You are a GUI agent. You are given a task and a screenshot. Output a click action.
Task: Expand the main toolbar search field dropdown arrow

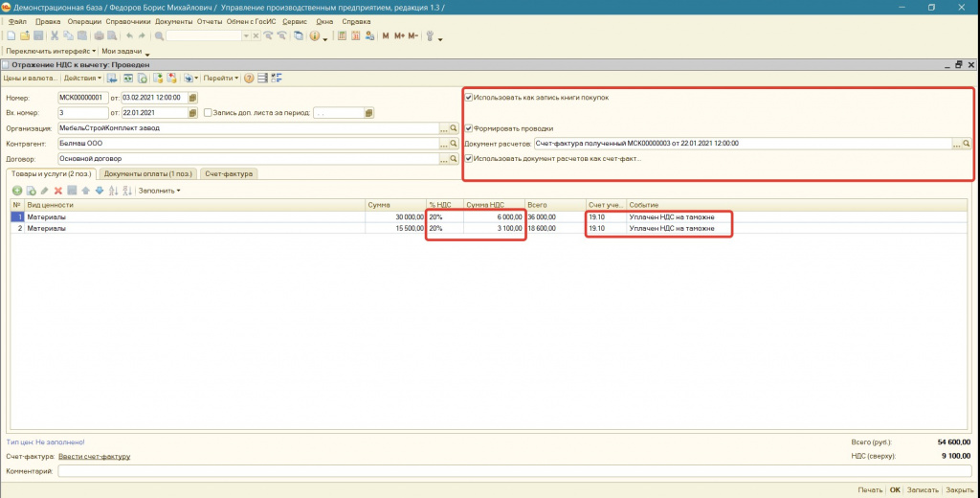246,36
